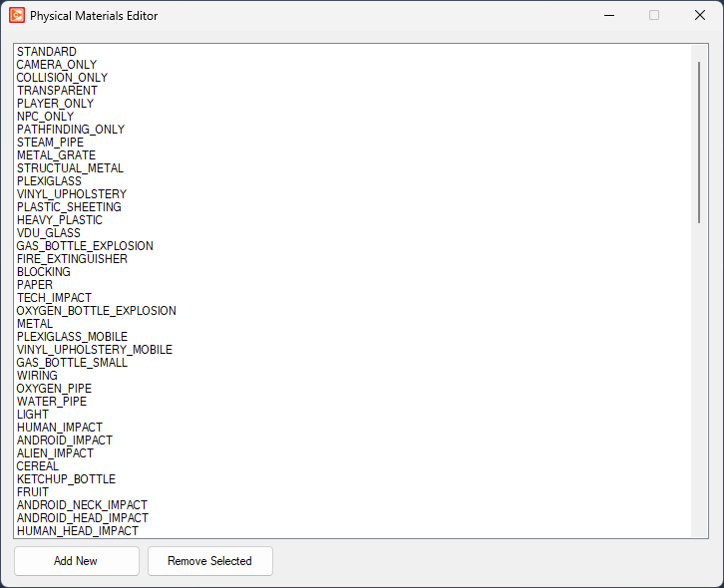Pick the FIRE_EXTINGUISHER material

tap(72, 259)
